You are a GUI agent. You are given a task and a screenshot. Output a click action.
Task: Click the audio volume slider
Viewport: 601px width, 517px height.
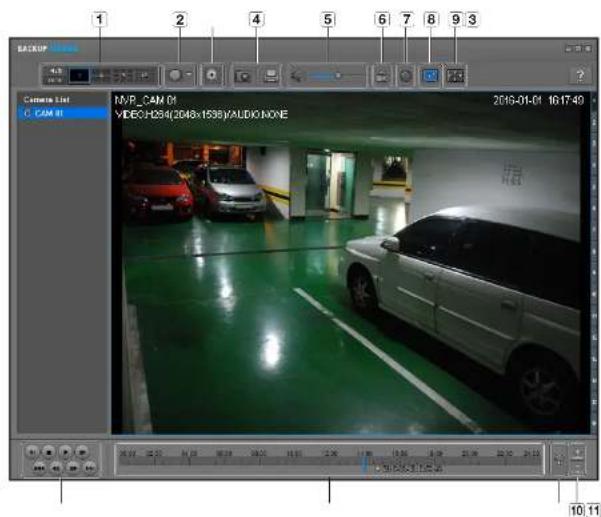point(335,76)
